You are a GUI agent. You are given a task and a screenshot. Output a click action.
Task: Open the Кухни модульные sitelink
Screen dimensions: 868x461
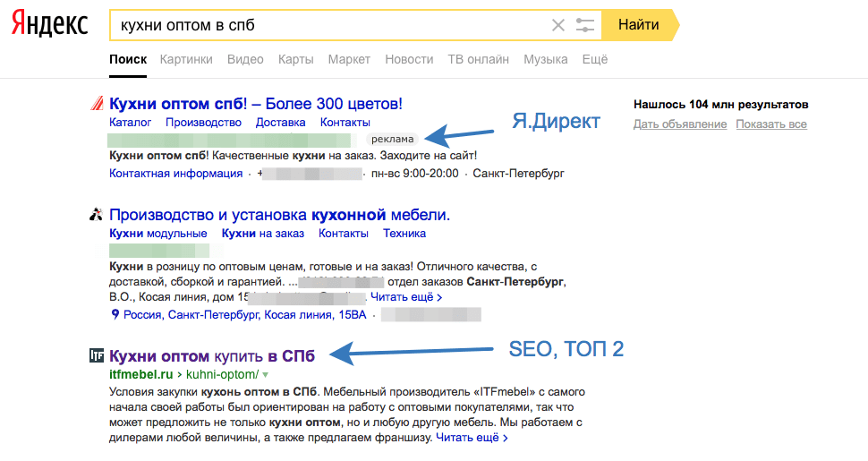pos(158,234)
